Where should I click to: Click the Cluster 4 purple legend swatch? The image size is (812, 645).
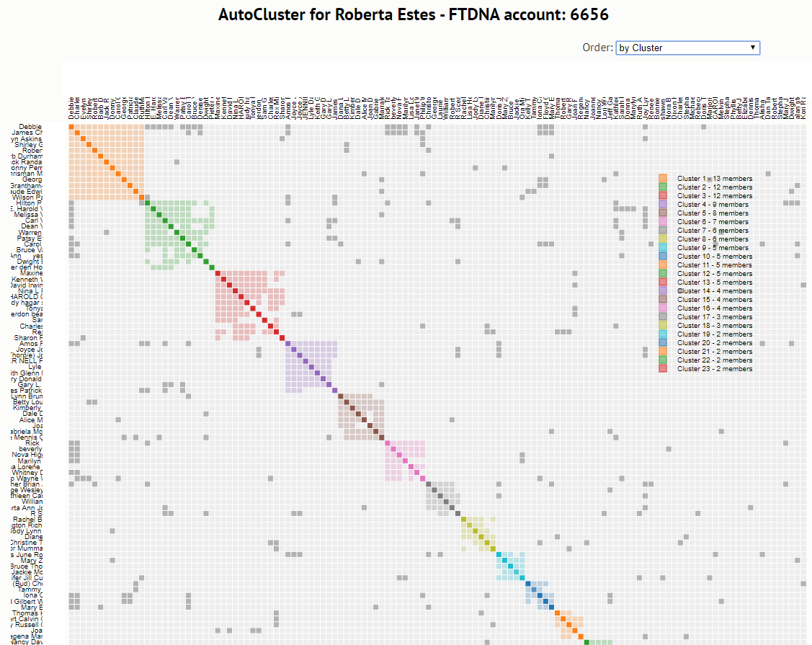click(x=662, y=205)
